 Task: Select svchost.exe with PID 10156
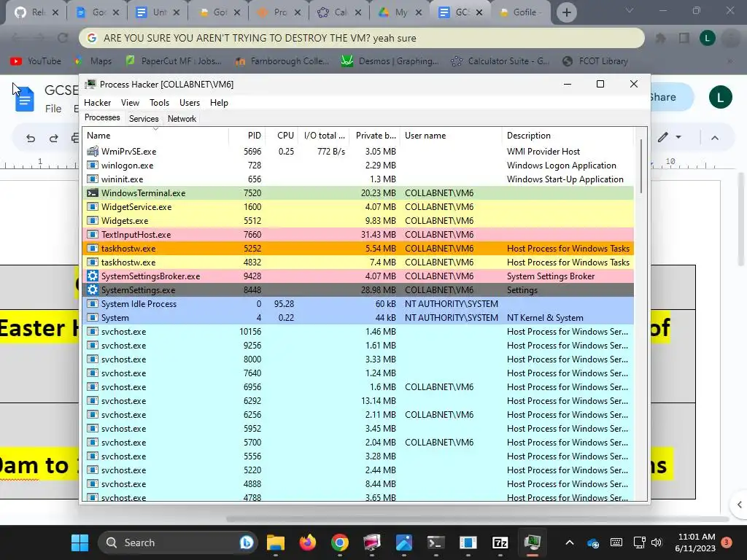point(358,332)
